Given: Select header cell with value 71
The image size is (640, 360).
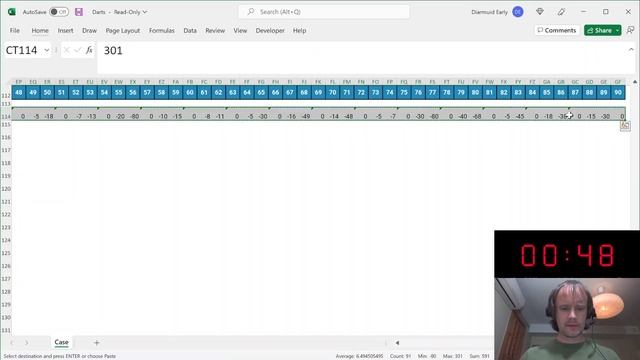Looking at the screenshot, I should tap(347, 92).
